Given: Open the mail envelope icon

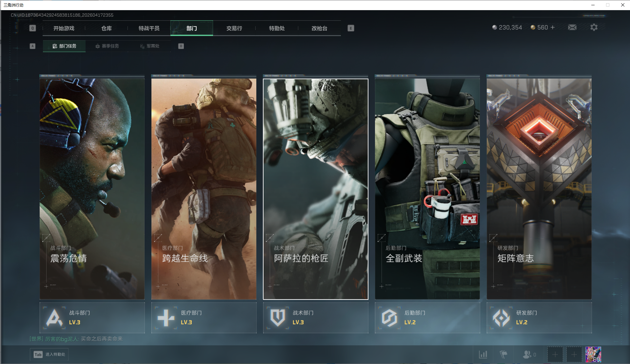Looking at the screenshot, I should coord(572,27).
